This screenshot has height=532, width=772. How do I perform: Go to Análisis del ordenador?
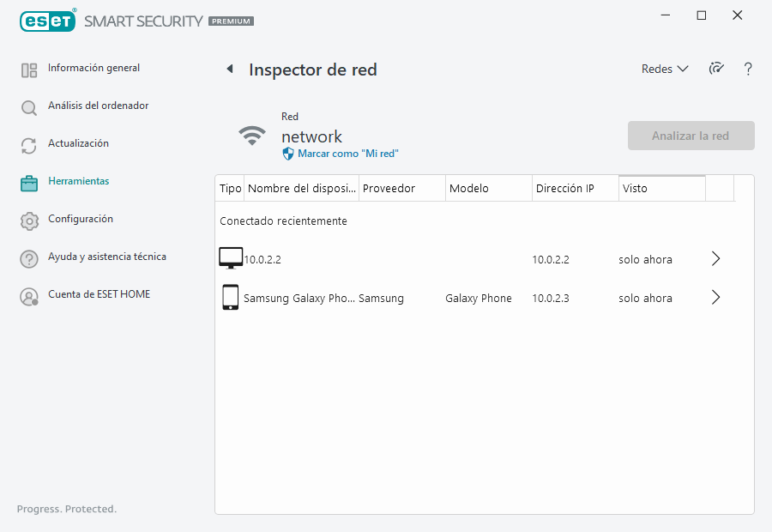click(x=98, y=106)
